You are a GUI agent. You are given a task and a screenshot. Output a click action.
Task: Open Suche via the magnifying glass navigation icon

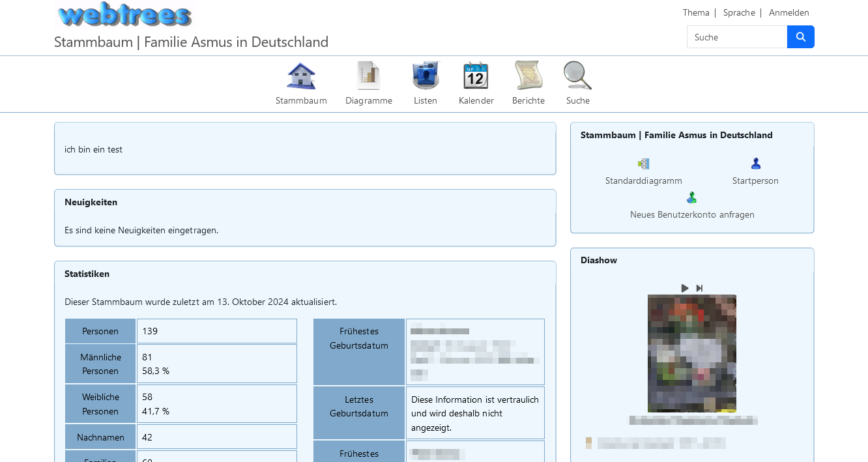577,74
